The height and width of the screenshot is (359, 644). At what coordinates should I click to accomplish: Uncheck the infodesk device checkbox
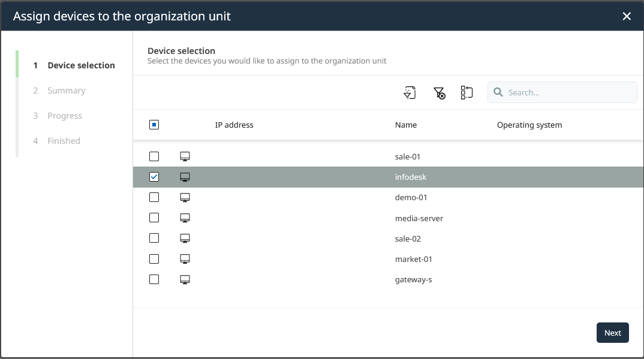(x=154, y=176)
